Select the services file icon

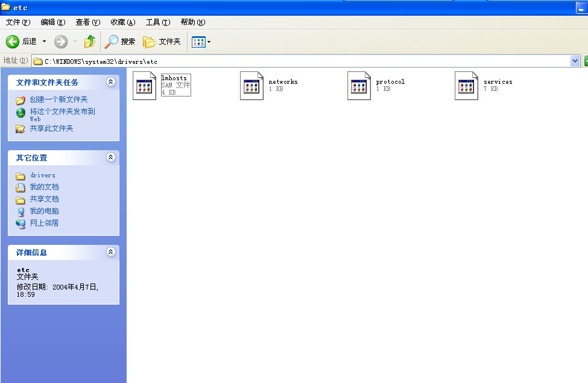click(x=466, y=86)
